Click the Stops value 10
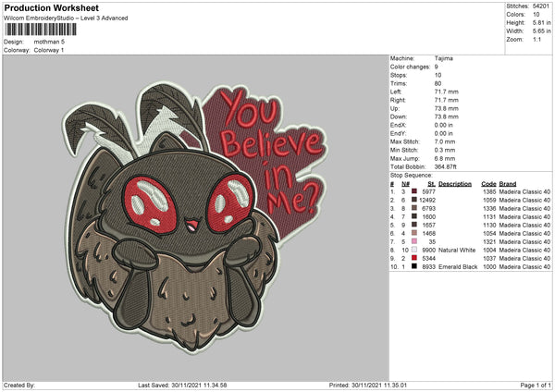The width and height of the screenshot is (555, 392). pyautogui.click(x=438, y=75)
